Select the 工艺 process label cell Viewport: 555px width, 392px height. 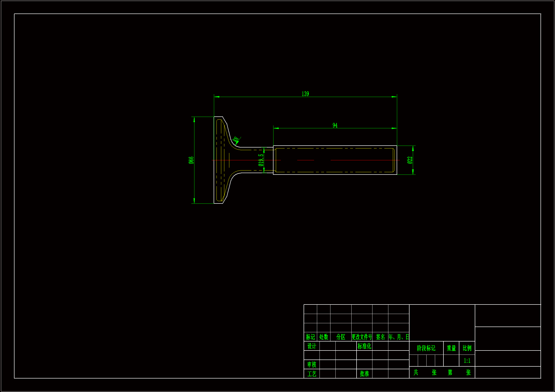(312, 374)
